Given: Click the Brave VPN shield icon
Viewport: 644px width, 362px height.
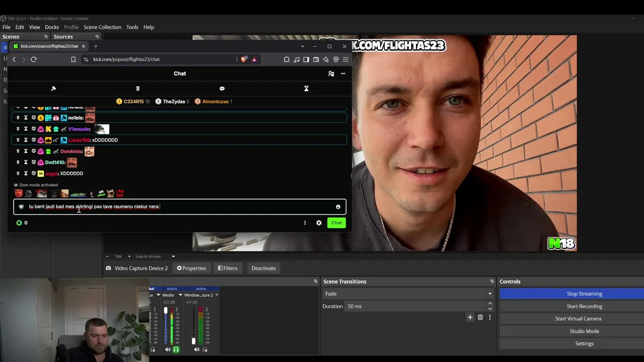Looking at the screenshot, I should (336, 59).
